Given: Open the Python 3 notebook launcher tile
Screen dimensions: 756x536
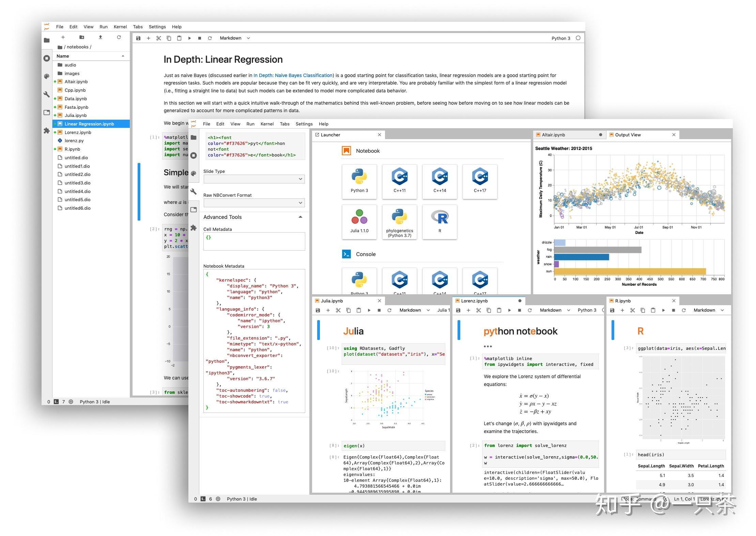Looking at the screenshot, I should [x=359, y=181].
